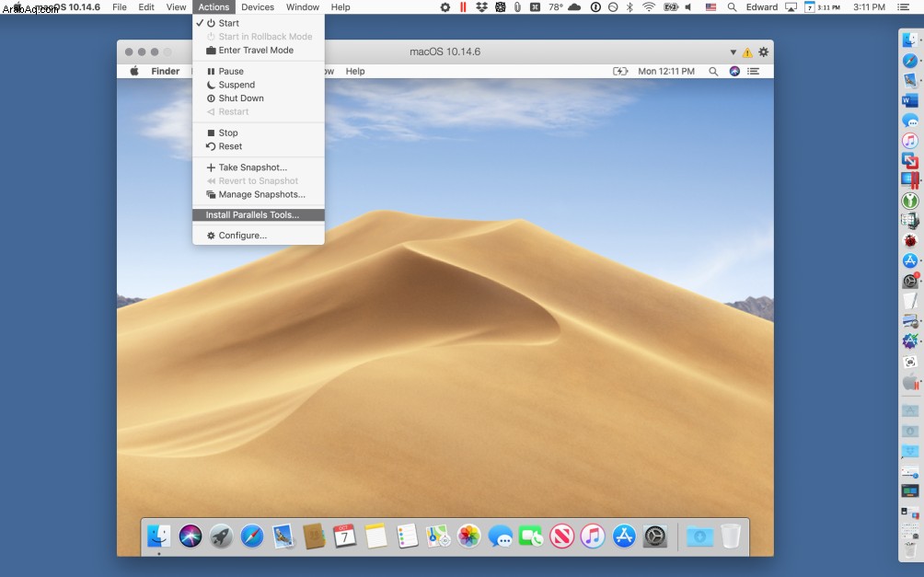The width and height of the screenshot is (924, 577).
Task: Launch Siri from the guest Dock
Action: [191, 537]
